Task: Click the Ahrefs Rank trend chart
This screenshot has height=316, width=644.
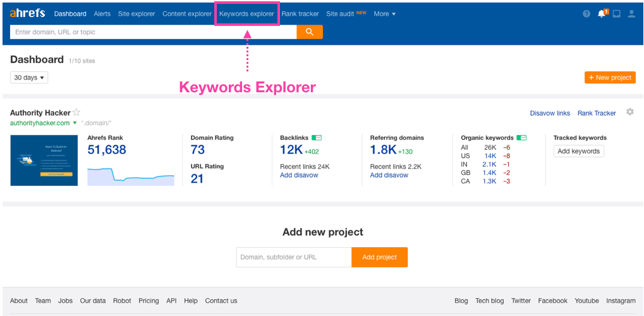Action: click(x=131, y=176)
